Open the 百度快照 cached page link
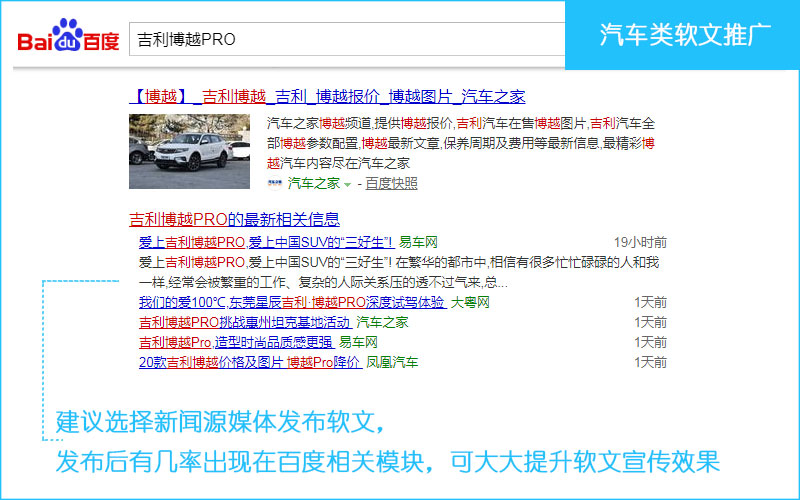Image resolution: width=800 pixels, height=500 pixels. pyautogui.click(x=391, y=183)
